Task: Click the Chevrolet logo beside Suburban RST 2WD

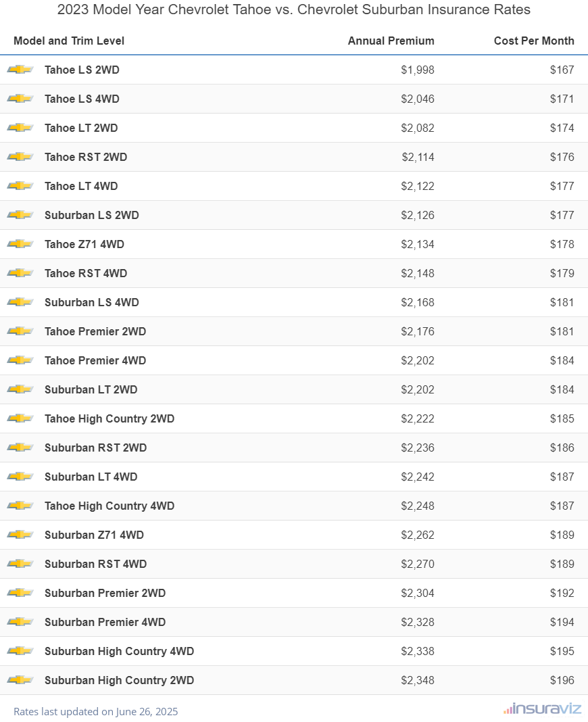Action: (20, 447)
